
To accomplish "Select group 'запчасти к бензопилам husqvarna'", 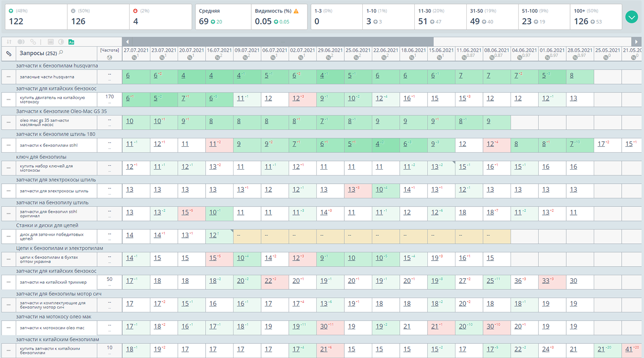I will [x=57, y=66].
